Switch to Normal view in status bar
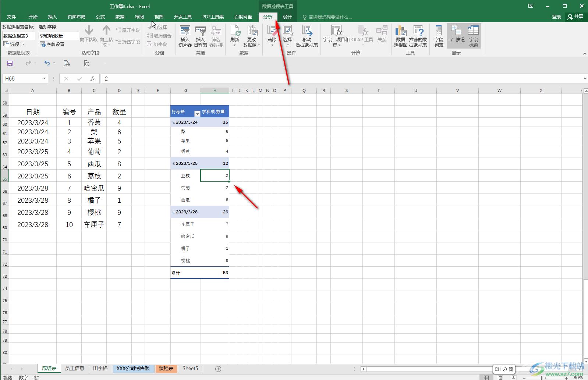This screenshot has height=380, width=588. (486, 377)
